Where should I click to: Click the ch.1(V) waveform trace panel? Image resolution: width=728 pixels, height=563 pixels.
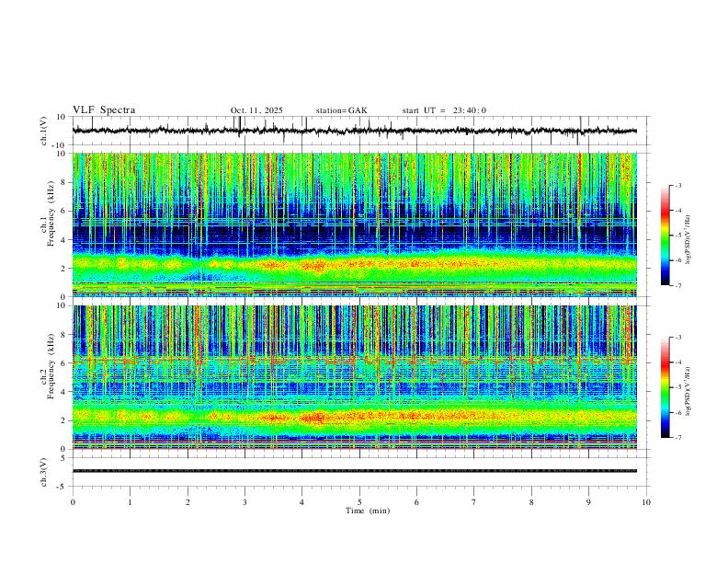[358, 131]
